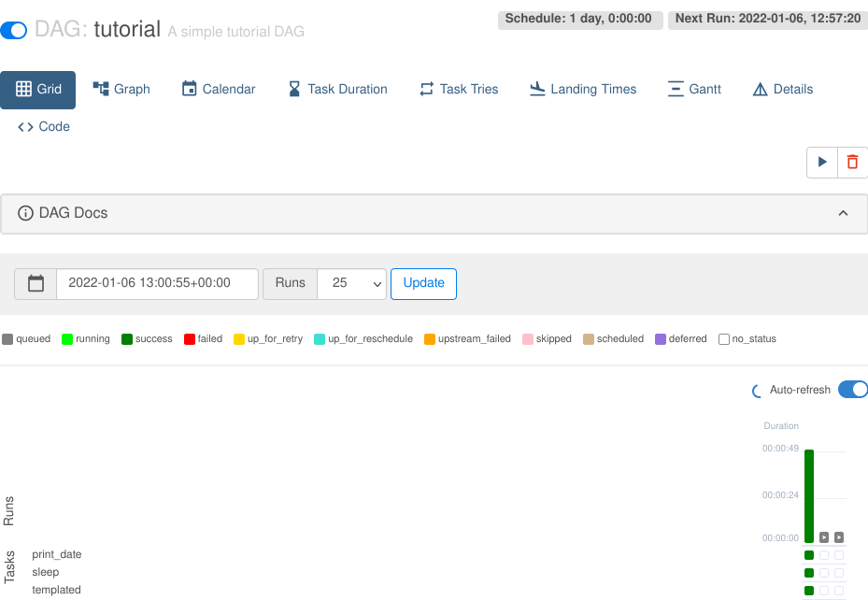This screenshot has height=600, width=868.
Task: Click the sleep task name
Action: 46,572
